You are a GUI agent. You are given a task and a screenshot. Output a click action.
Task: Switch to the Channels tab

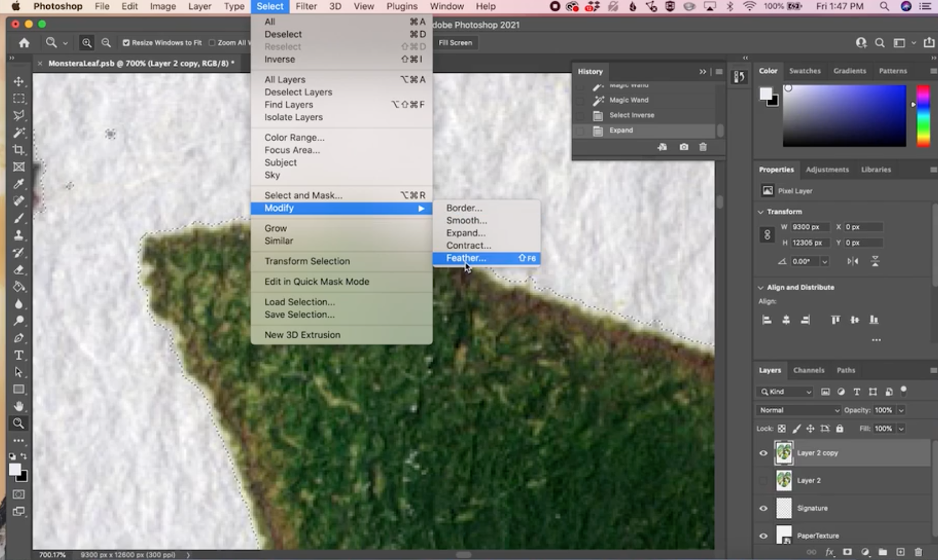[808, 370]
